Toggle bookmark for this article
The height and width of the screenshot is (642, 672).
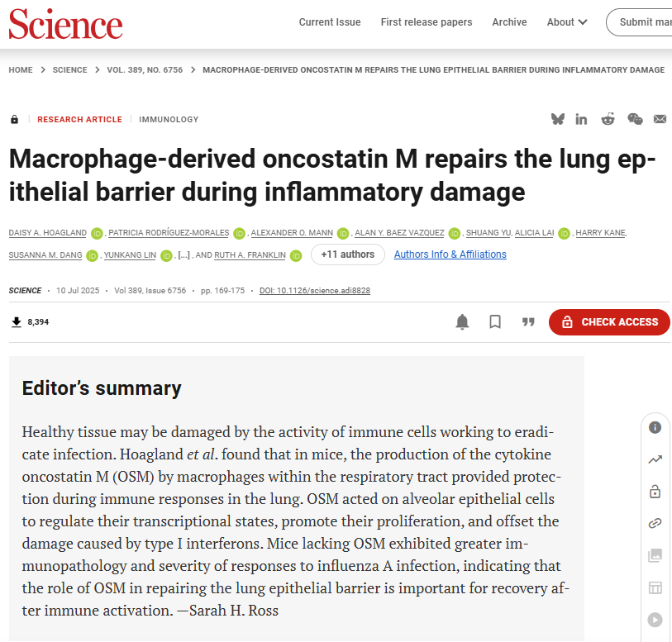pyautogui.click(x=495, y=321)
